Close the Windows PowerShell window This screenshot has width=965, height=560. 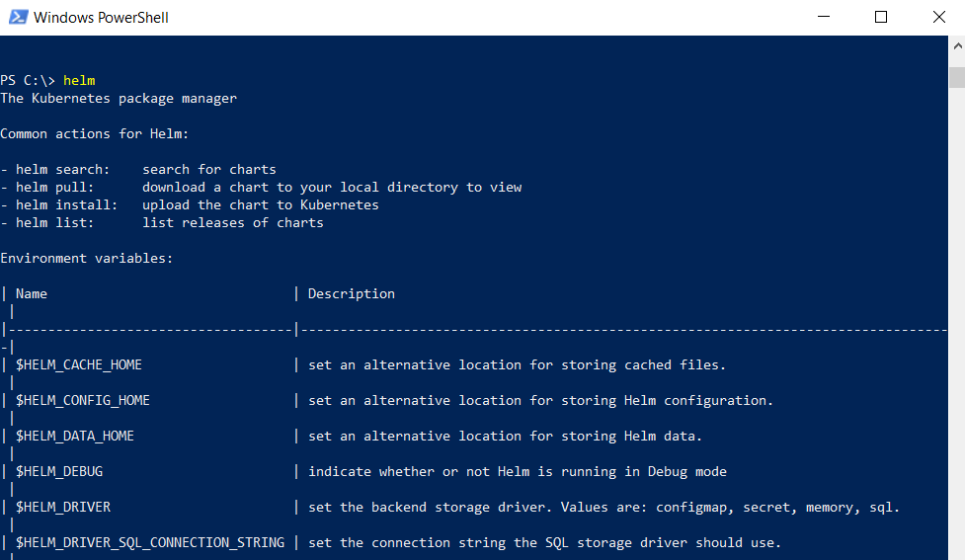938,17
